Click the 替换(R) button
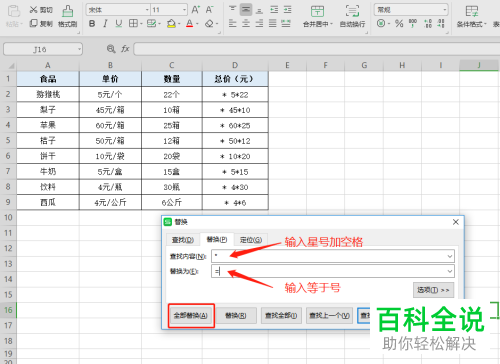The image size is (500, 364). point(236,315)
